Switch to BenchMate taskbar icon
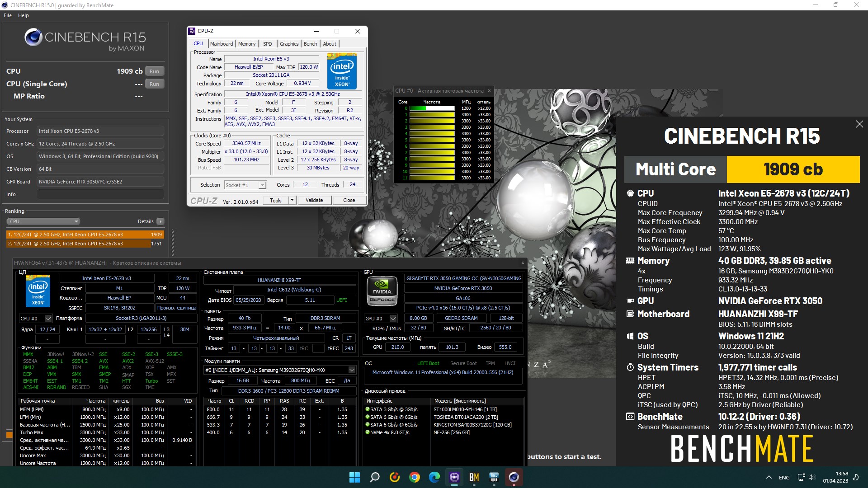The image size is (868, 488). [x=474, y=477]
